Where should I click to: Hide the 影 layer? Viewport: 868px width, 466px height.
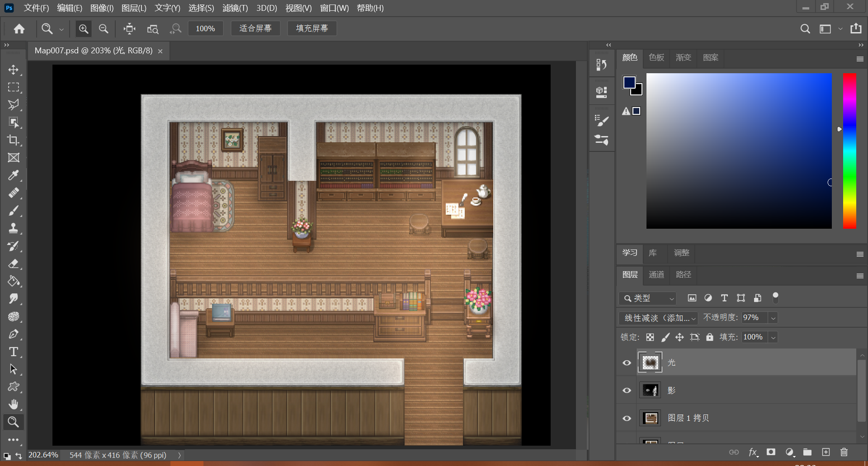[x=627, y=390]
